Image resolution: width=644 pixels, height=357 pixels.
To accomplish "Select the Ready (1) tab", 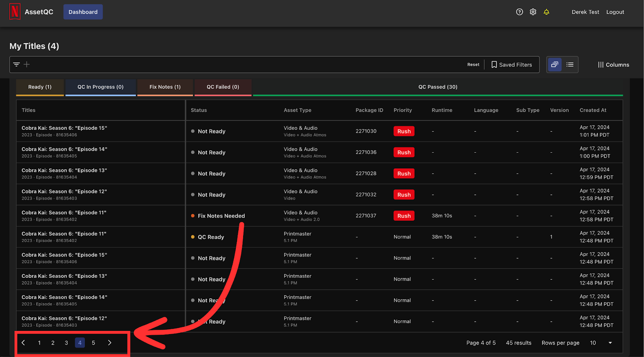I will coord(40,87).
